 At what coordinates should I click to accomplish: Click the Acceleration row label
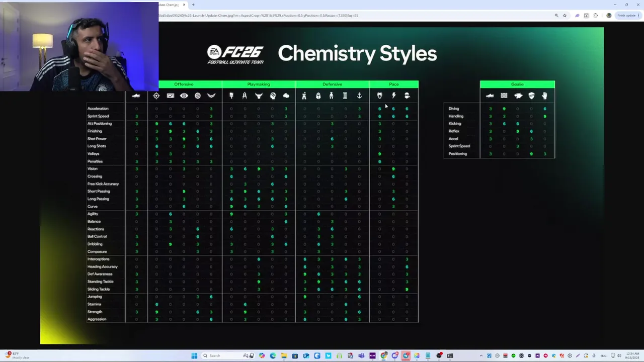click(x=98, y=109)
